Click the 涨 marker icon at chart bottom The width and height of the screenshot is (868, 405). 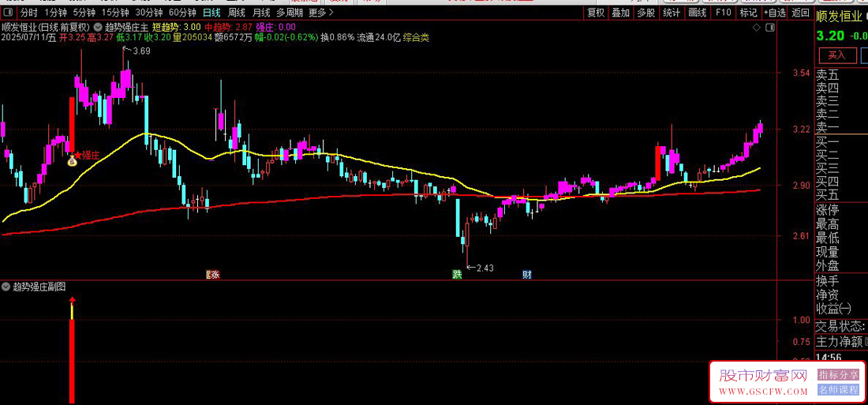point(212,274)
